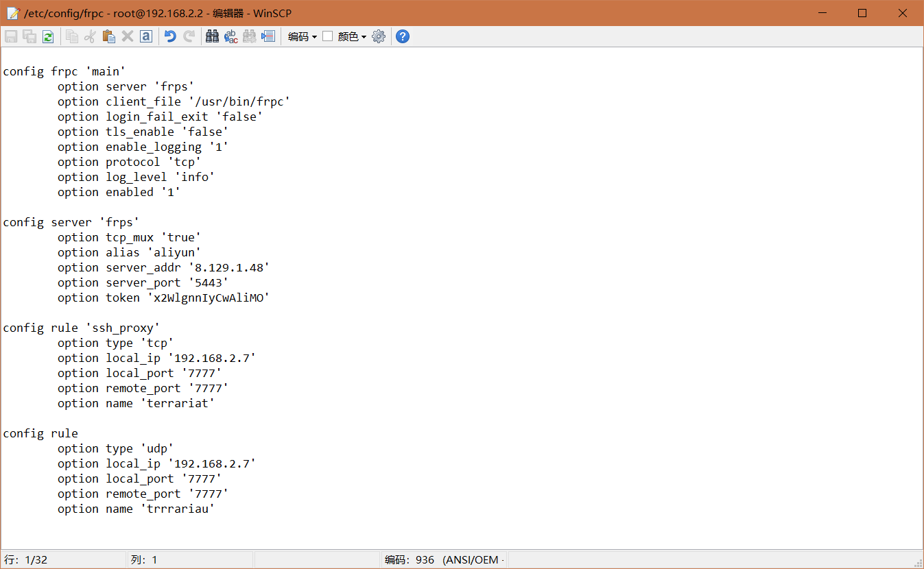Open Replace with the ab/ac icon
This screenshot has height=569, width=924.
(x=230, y=36)
